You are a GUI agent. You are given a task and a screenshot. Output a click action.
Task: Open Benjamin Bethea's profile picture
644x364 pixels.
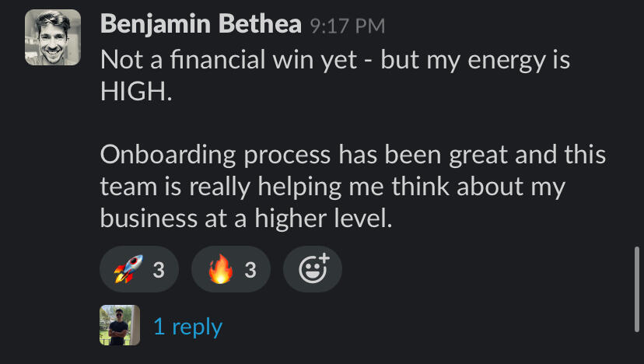pos(53,37)
